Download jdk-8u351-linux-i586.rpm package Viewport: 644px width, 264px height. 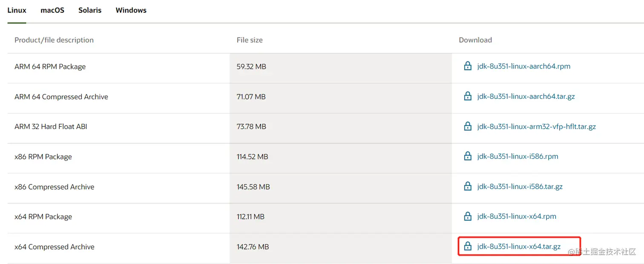[517, 156]
